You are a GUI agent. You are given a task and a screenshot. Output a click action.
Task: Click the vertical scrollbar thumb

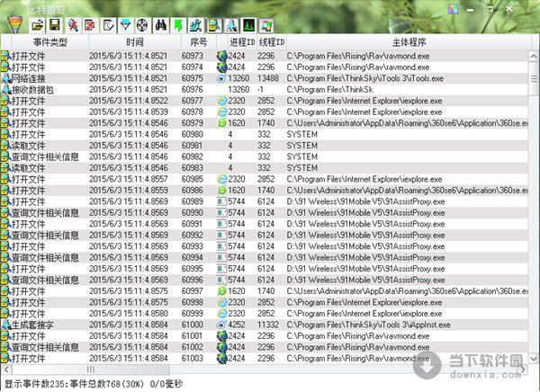click(x=534, y=78)
